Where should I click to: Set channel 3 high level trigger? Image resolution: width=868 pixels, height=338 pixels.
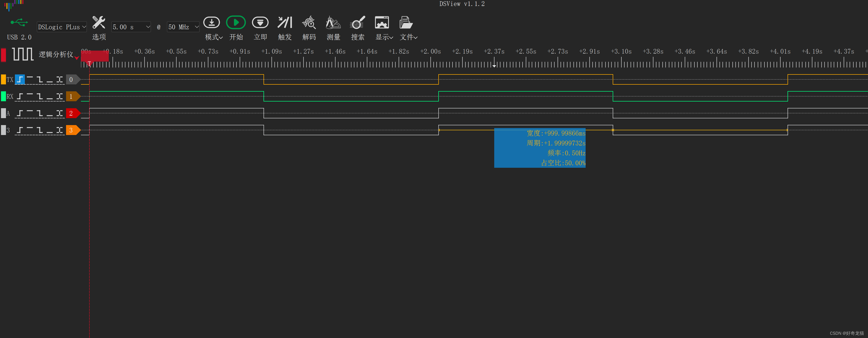pos(30,130)
